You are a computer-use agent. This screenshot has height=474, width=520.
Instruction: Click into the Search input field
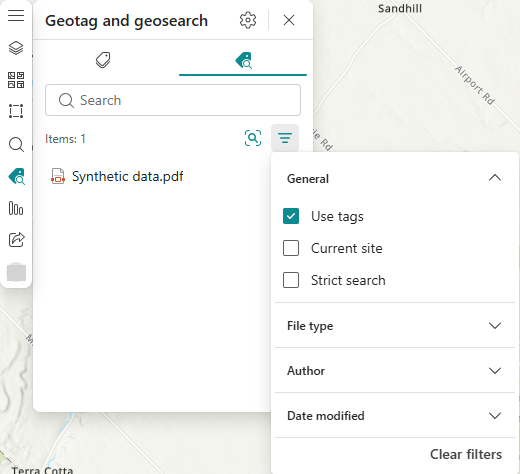point(173,100)
